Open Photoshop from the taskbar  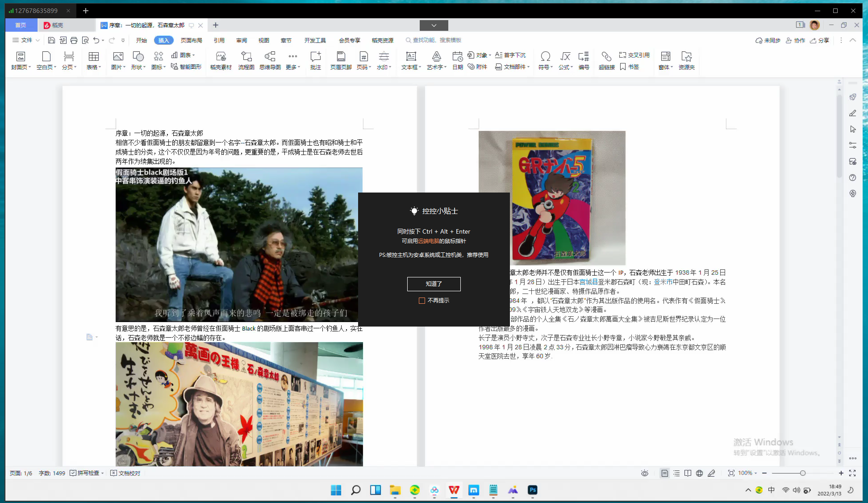coord(533,490)
